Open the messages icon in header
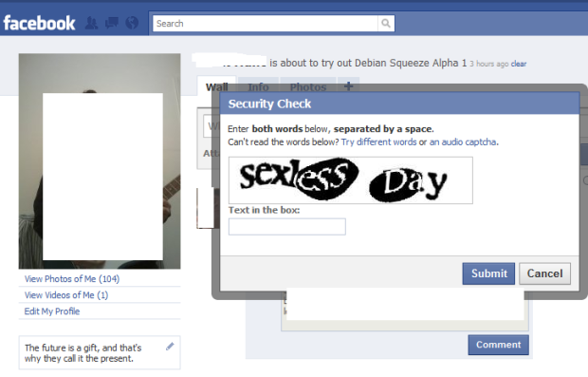This screenshot has height=377, width=588. 112,24
